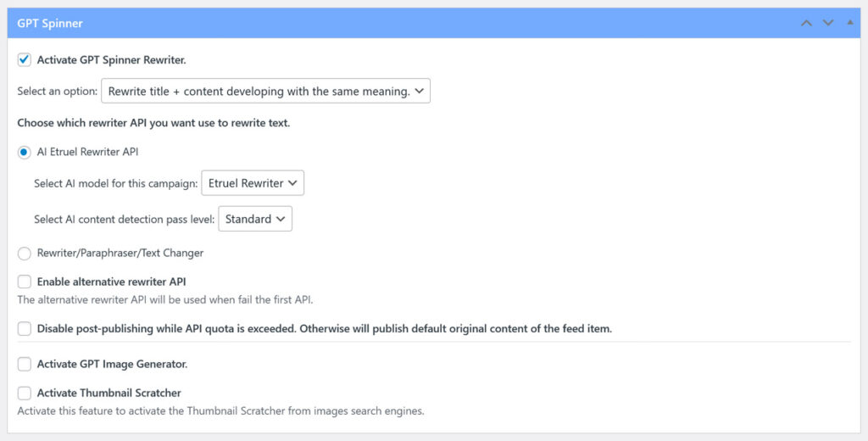Check Disable post-publishing while quota exceeded
The width and height of the screenshot is (868, 441).
[25, 328]
